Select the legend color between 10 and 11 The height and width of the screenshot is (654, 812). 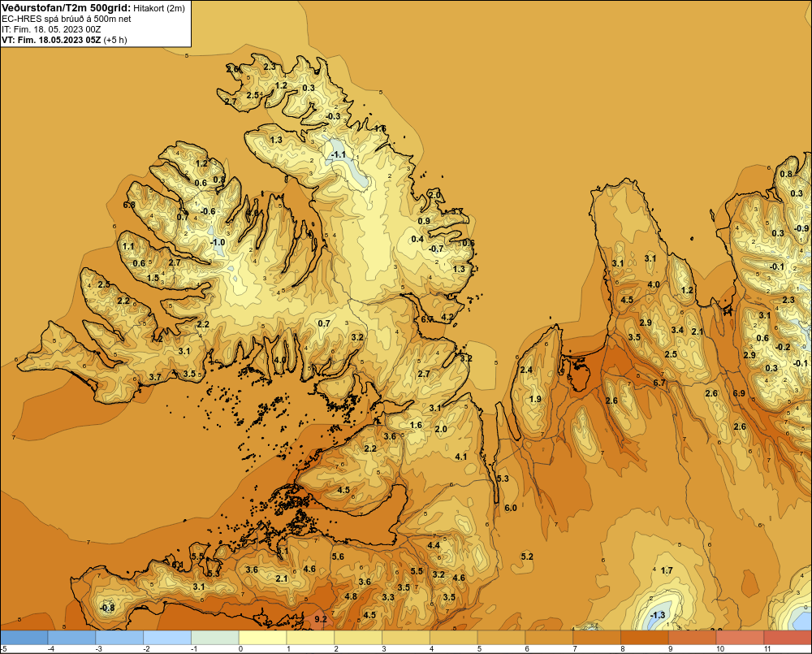[740, 637]
